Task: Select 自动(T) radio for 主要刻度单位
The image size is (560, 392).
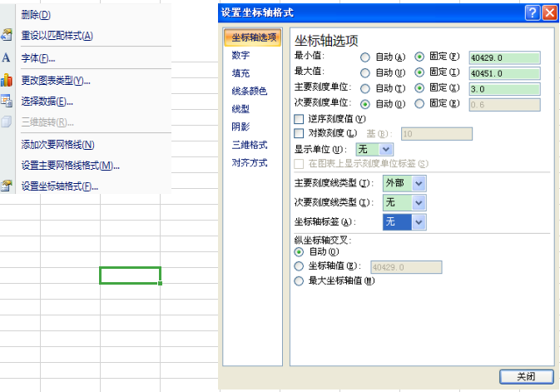Action: point(365,88)
